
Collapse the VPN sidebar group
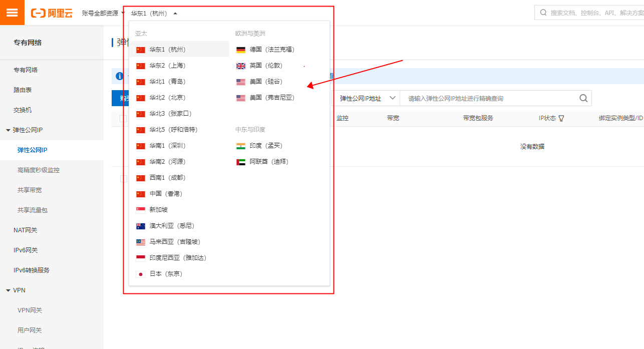point(8,290)
